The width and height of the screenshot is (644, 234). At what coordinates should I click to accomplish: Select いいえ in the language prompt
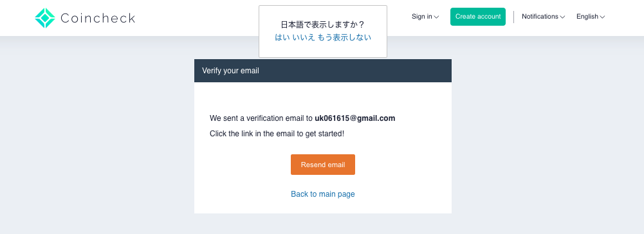(x=304, y=37)
